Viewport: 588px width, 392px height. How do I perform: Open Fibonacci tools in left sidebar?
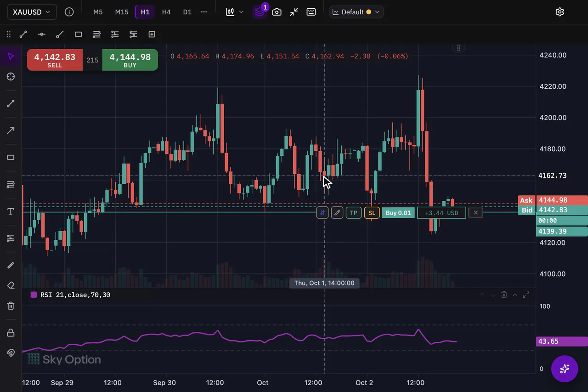(11, 184)
